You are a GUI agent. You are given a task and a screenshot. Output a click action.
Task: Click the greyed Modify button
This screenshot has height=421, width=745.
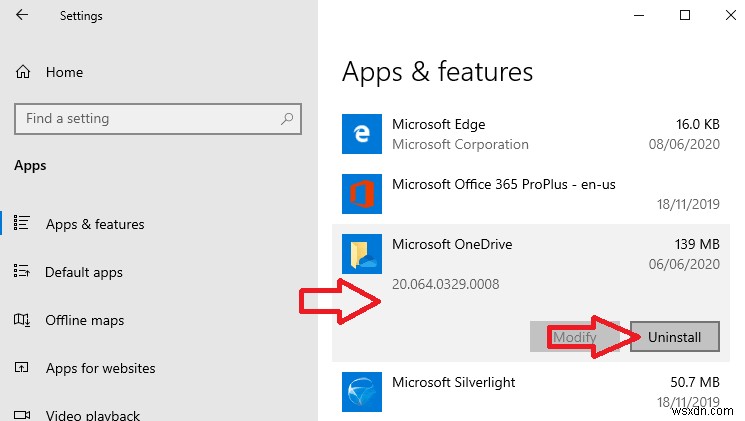[575, 337]
